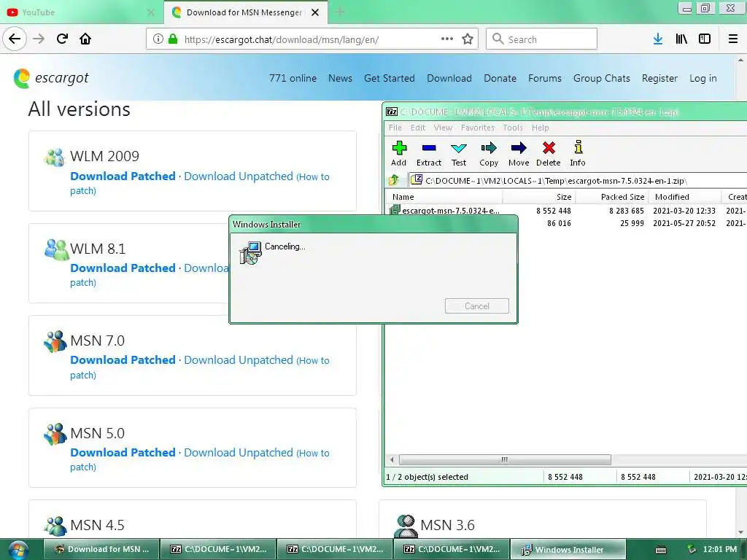The width and height of the screenshot is (747, 560).
Task: Open the Firefox library icon
Action: [681, 39]
